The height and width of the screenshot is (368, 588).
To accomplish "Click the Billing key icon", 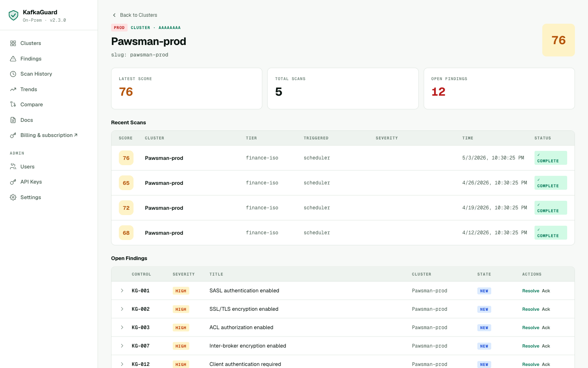I will [13, 135].
